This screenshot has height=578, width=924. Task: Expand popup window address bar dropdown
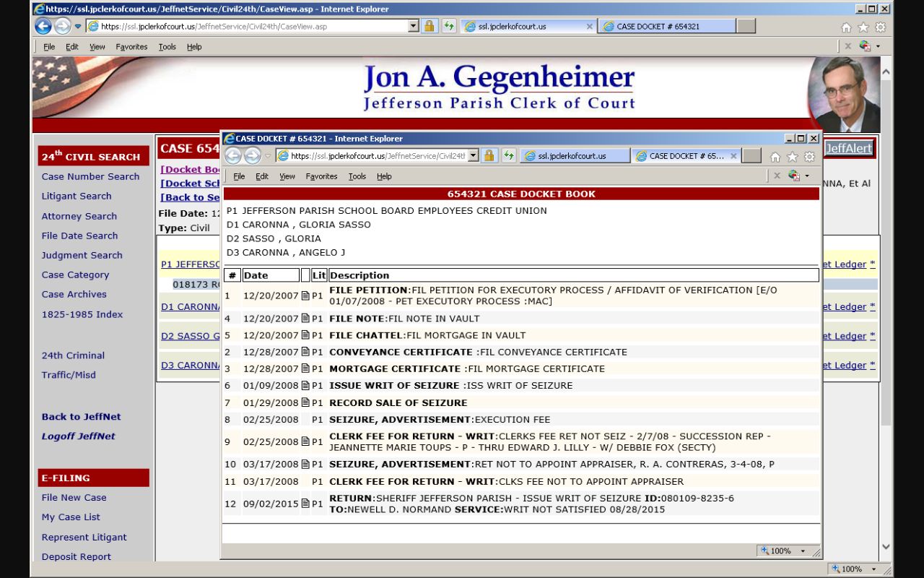(474, 155)
